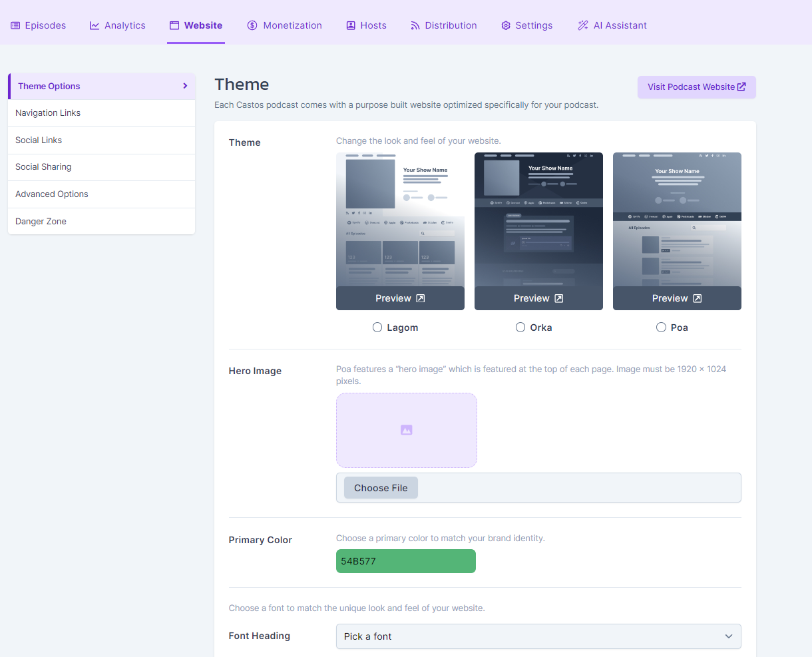This screenshot has height=657, width=812.
Task: Click the Poa theme label
Action: (x=680, y=328)
